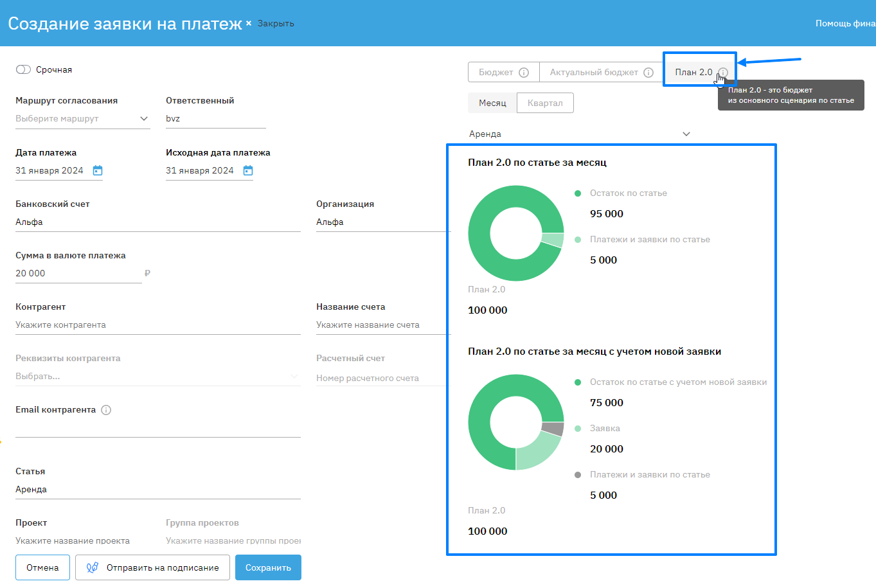Toggle the Срочная switch
Image resolution: width=876 pixels, height=588 pixels.
click(x=23, y=69)
